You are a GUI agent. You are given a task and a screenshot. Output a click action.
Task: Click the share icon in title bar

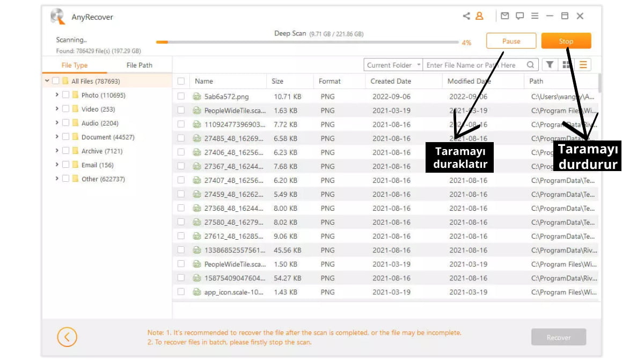[x=466, y=16]
